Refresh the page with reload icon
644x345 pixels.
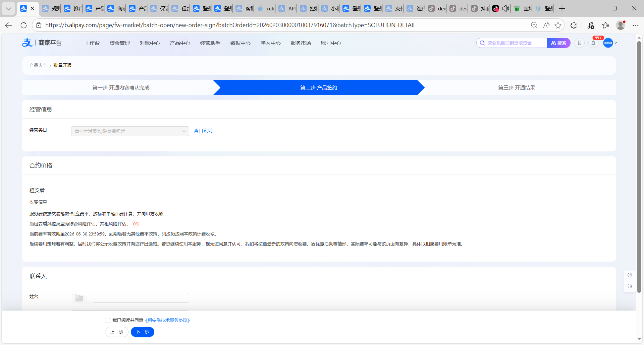[x=23, y=25]
